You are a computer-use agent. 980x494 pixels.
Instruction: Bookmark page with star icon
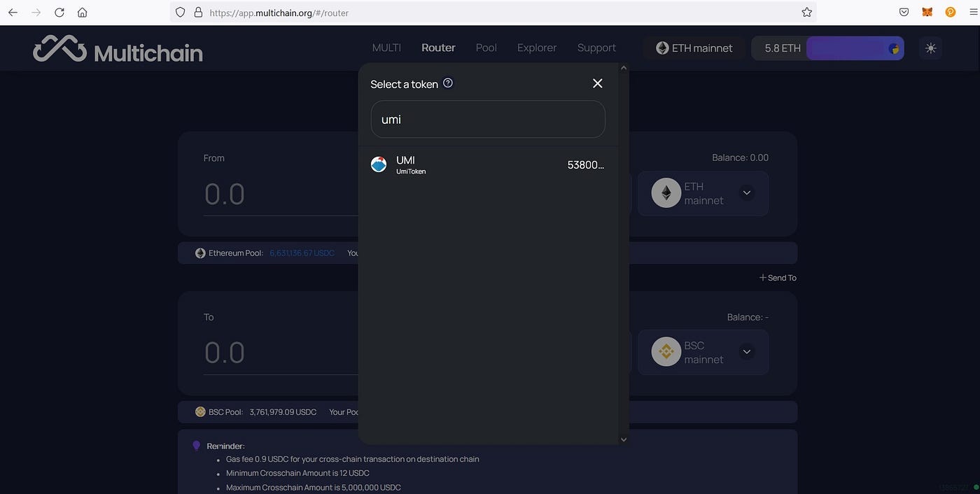[x=806, y=13]
